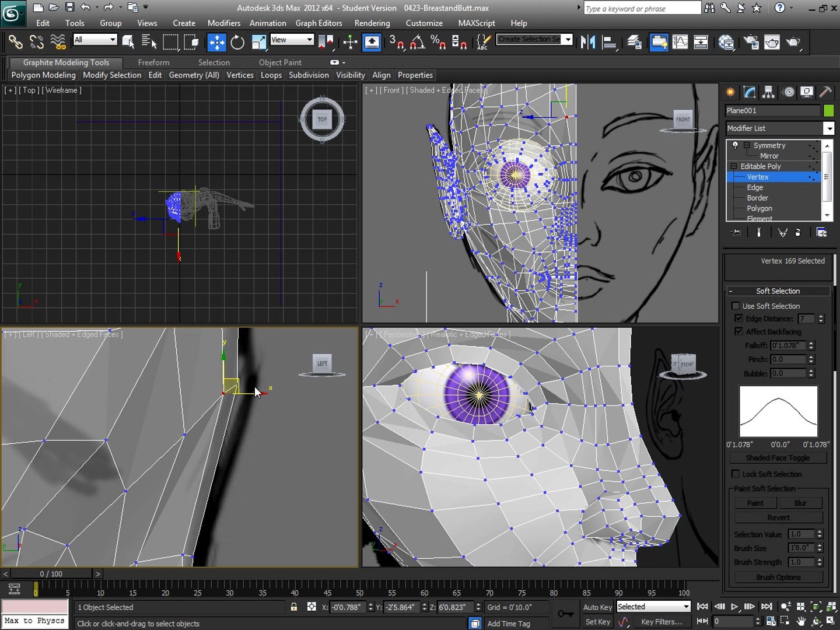Toggle Affect Backfacing checkbox
The height and width of the screenshot is (630, 840).
click(738, 331)
